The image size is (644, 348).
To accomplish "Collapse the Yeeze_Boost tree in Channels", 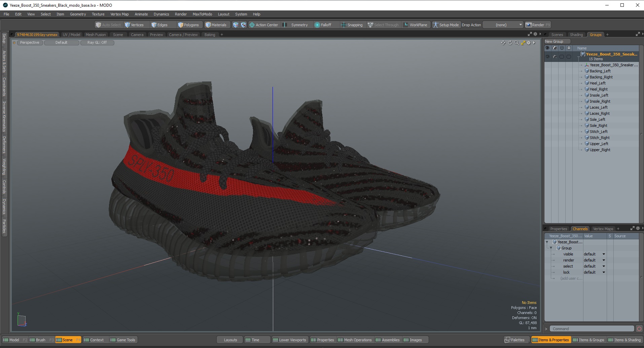I will pos(547,242).
